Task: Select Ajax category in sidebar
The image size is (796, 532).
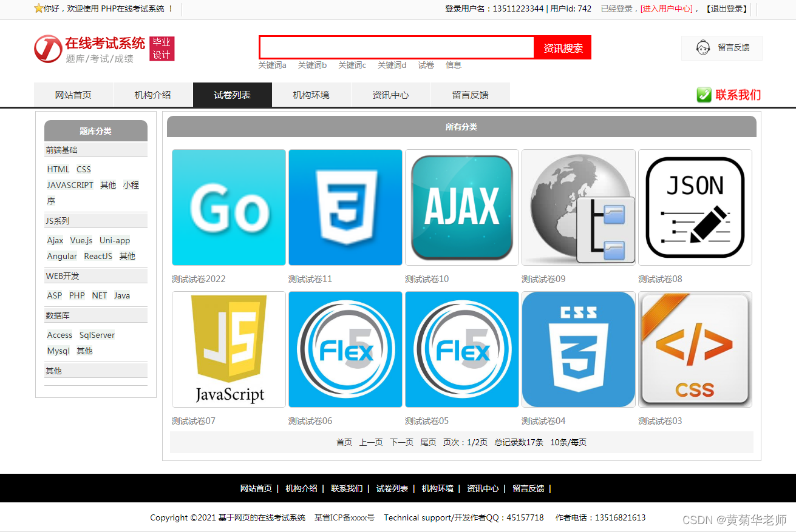Action: point(55,240)
